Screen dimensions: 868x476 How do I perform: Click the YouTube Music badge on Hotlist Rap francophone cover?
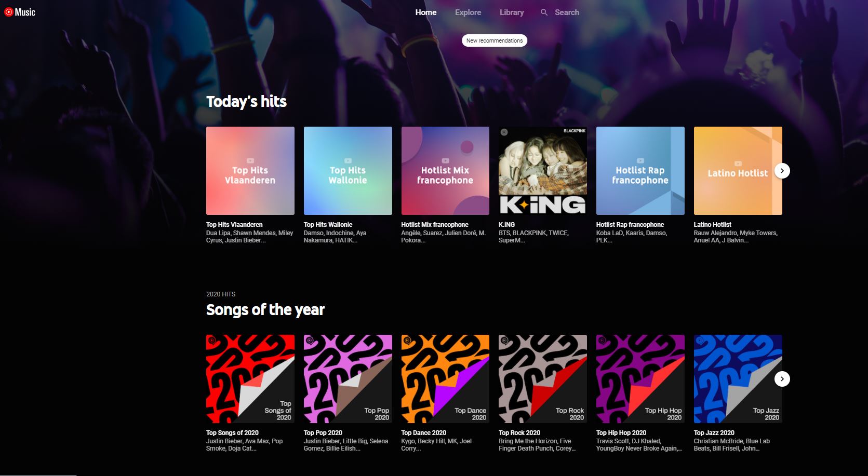[640, 160]
